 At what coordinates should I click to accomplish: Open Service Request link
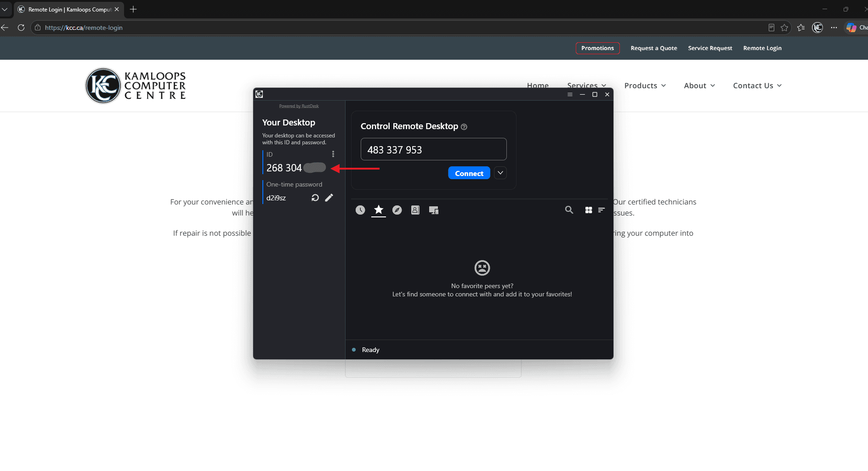click(710, 48)
